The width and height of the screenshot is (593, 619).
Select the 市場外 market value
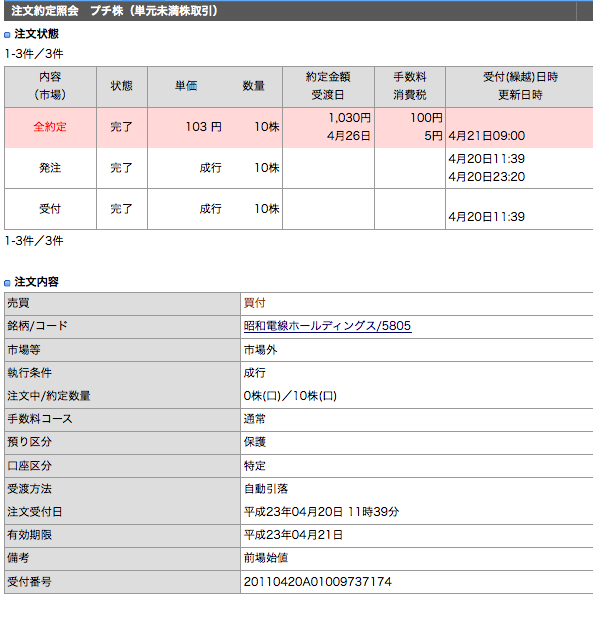pyautogui.click(x=260, y=349)
